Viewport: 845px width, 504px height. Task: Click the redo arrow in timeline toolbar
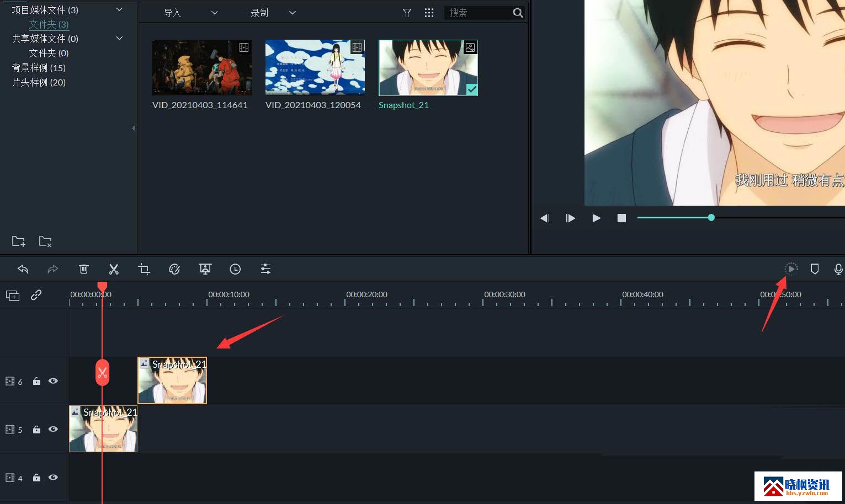click(x=53, y=269)
